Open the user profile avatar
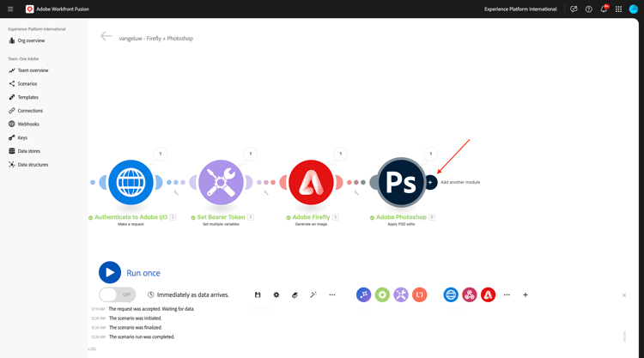Screen dimensions: 644x358 634,9
